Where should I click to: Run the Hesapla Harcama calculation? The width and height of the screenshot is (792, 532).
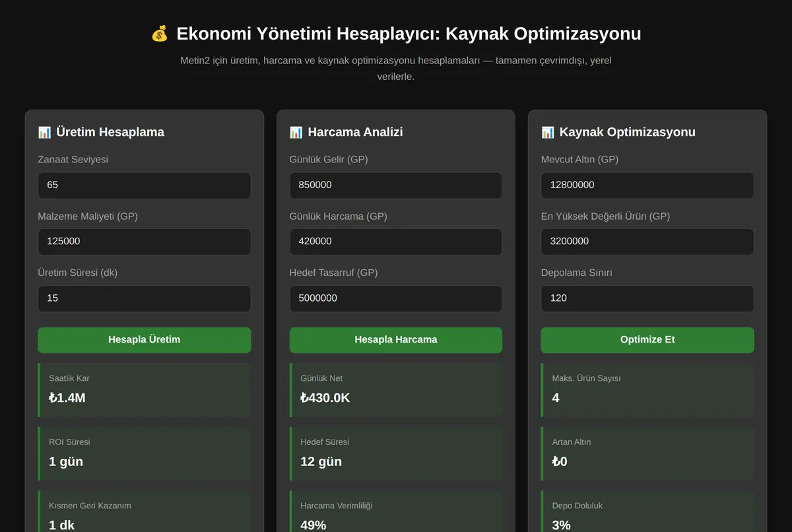396,340
